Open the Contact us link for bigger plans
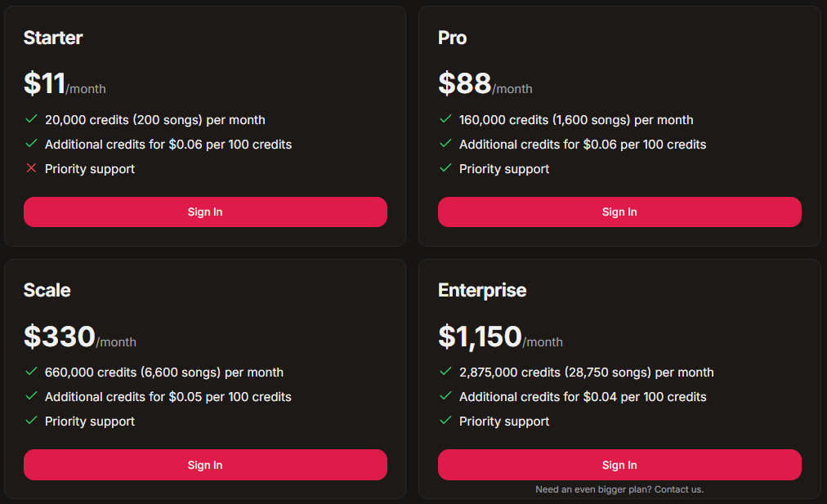This screenshot has width=827, height=504. pyautogui.click(x=679, y=490)
